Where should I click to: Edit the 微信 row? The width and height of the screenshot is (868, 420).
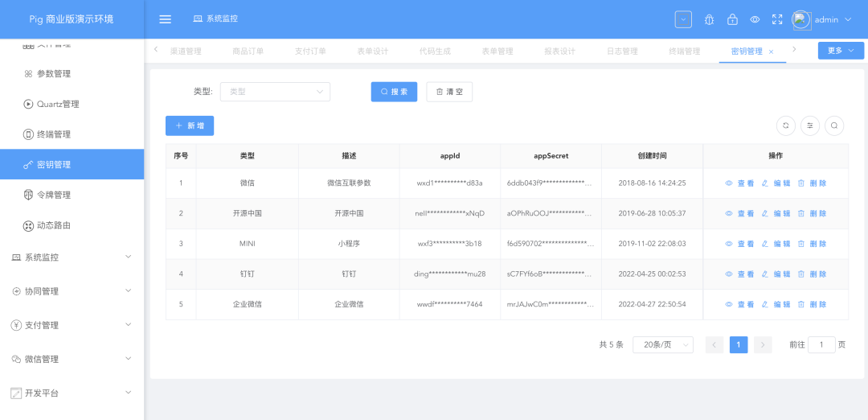click(776, 183)
